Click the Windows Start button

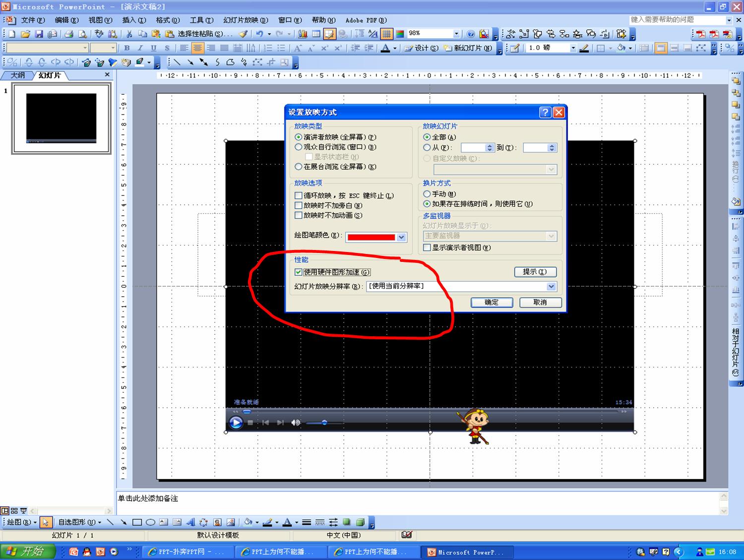(27, 552)
